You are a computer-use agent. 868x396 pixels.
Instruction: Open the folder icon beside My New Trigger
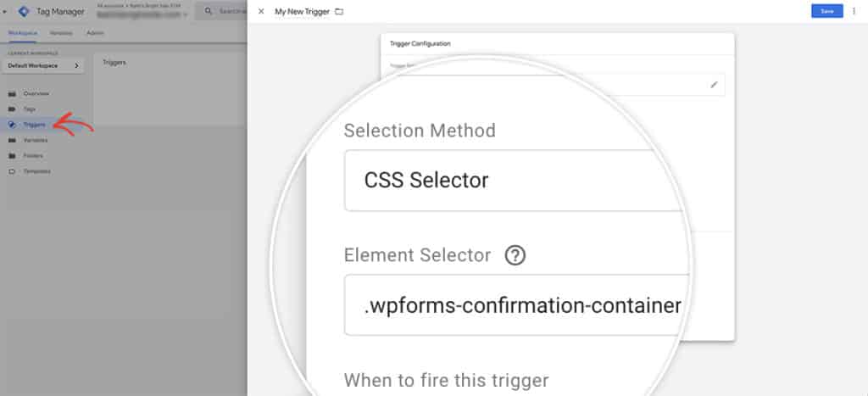[339, 12]
